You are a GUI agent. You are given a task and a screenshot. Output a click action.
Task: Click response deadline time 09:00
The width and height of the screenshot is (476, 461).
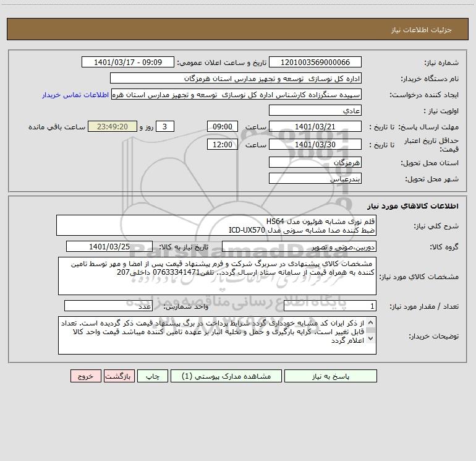point(222,126)
